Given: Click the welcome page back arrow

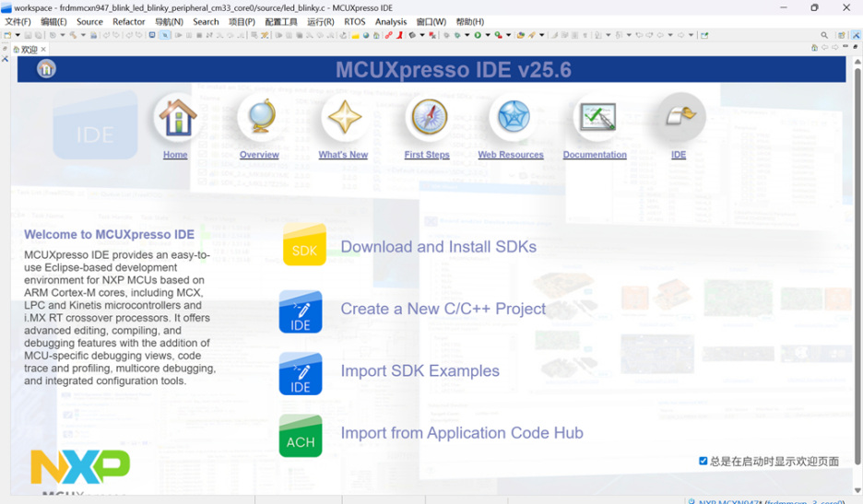Looking at the screenshot, I should [x=824, y=47].
